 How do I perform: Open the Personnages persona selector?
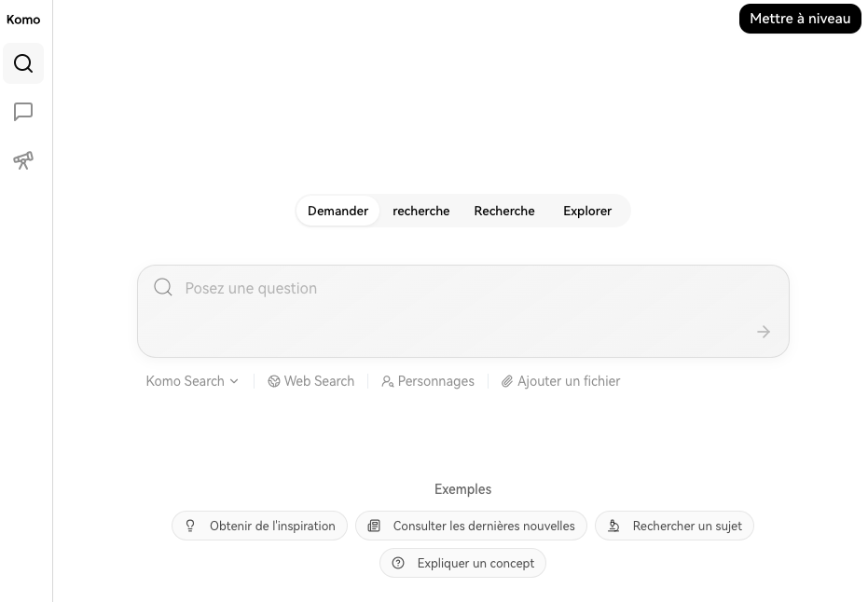[428, 381]
